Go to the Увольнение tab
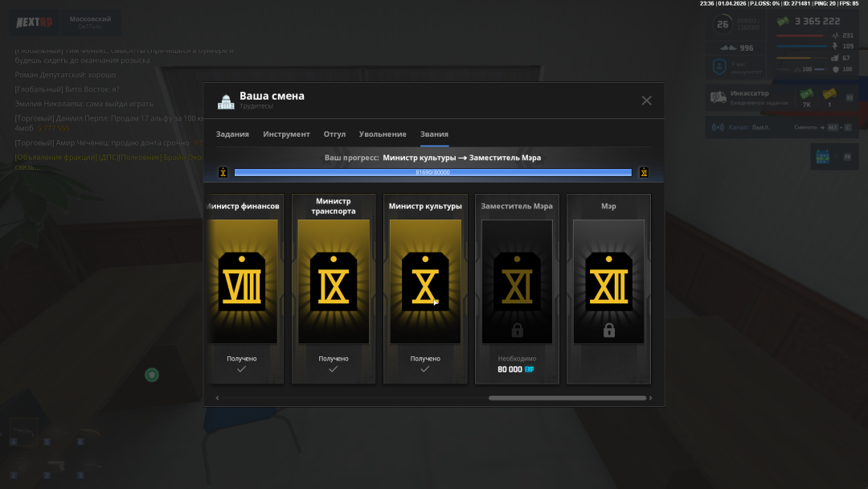The image size is (868, 489). point(383,134)
